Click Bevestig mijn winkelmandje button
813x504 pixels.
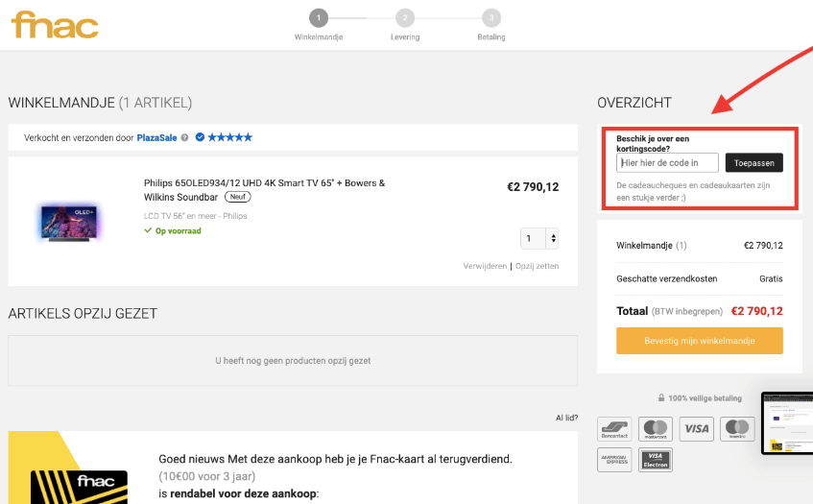point(700,341)
